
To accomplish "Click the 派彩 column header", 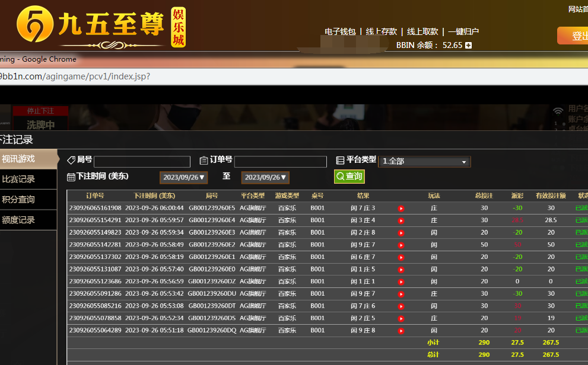I will tap(517, 196).
